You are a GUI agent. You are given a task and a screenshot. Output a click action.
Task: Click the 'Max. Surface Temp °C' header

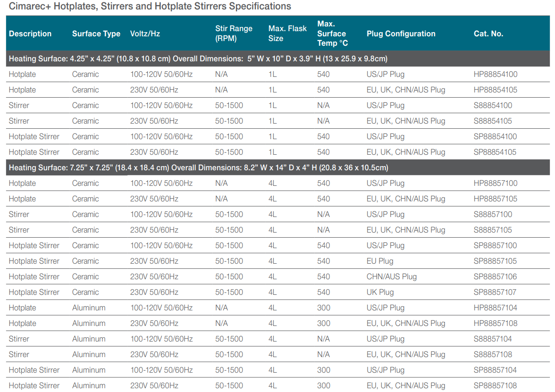pos(333,33)
